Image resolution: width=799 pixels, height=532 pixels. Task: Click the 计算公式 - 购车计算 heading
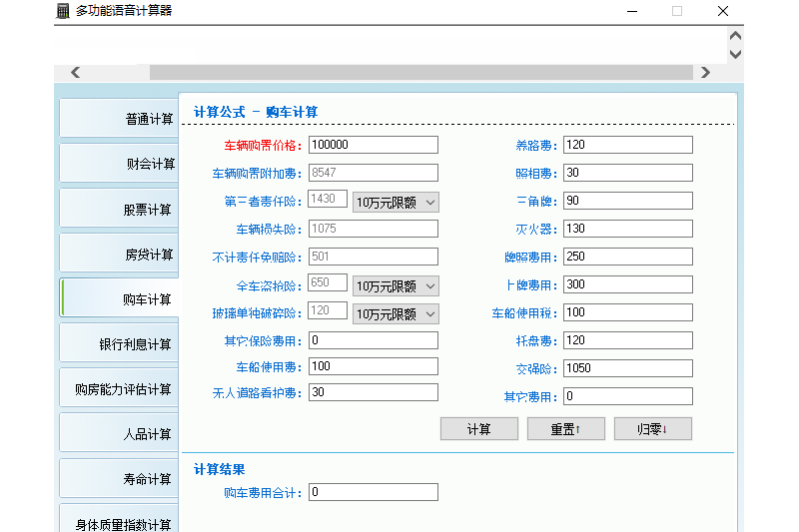click(256, 112)
